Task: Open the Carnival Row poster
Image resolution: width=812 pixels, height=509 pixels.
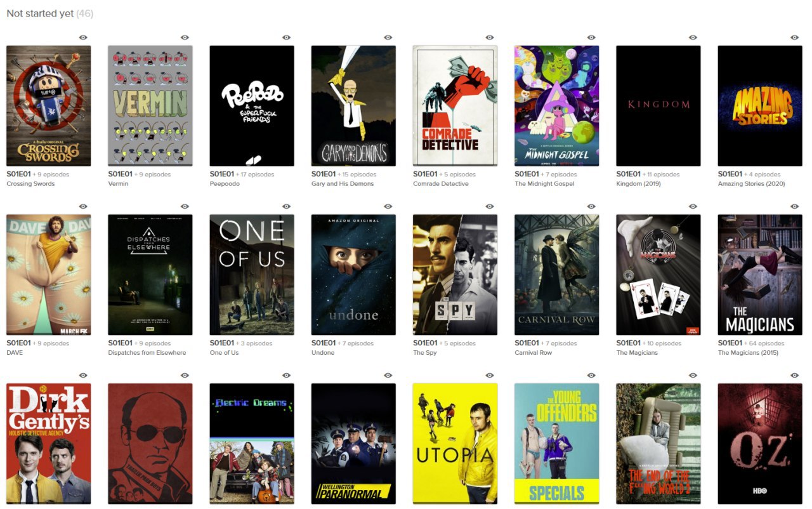Action: pyautogui.click(x=556, y=275)
